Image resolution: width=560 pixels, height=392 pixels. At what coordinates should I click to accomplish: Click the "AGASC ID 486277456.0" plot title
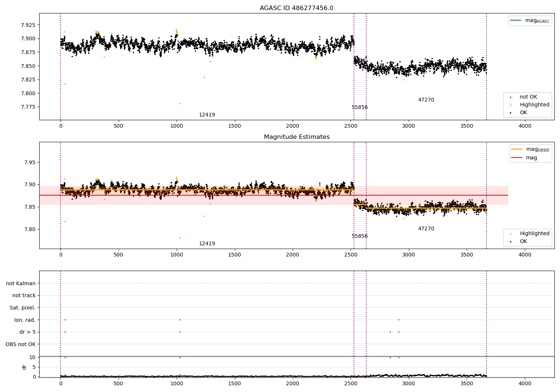(x=296, y=8)
